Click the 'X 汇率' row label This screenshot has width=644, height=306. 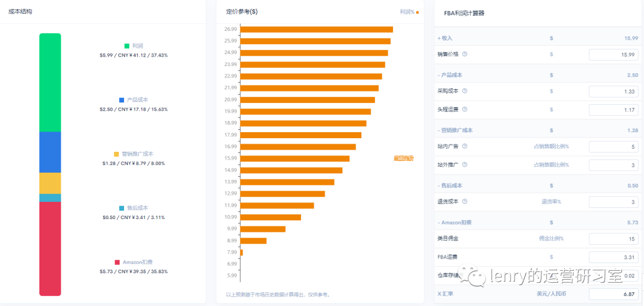[x=446, y=294]
